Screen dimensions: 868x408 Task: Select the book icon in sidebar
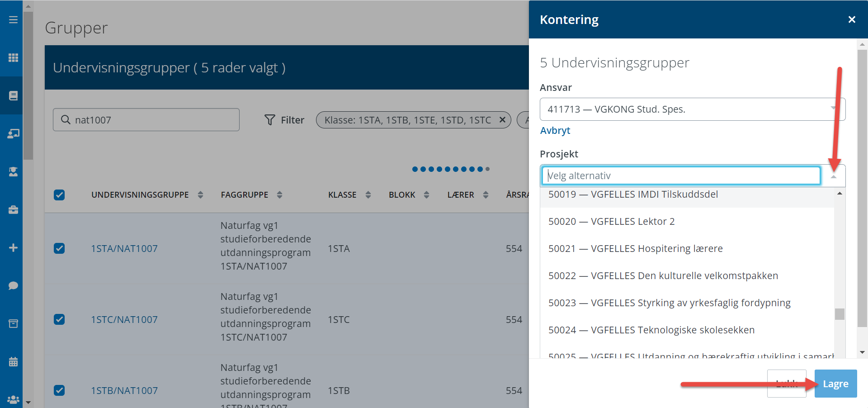pos(13,95)
